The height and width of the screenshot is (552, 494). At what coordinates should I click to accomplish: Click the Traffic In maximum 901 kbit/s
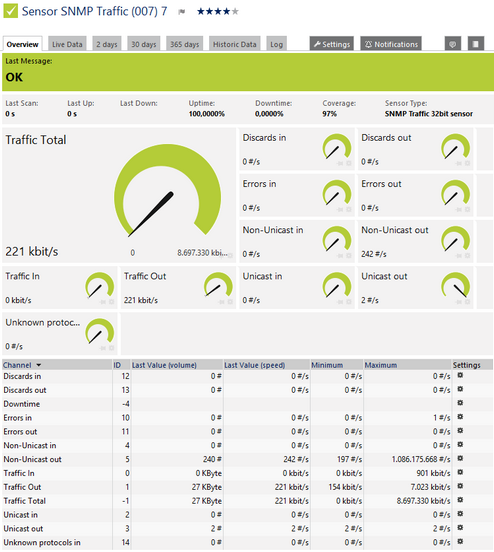(433, 473)
